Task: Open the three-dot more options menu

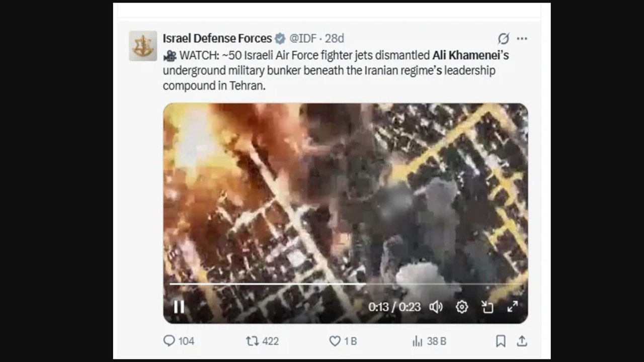Action: (522, 39)
